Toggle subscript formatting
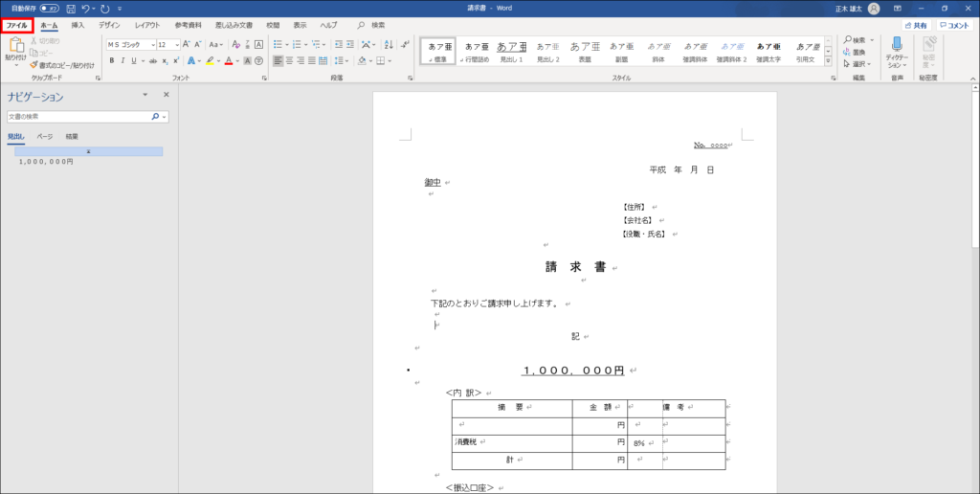Image resolution: width=980 pixels, height=494 pixels. coord(165,60)
